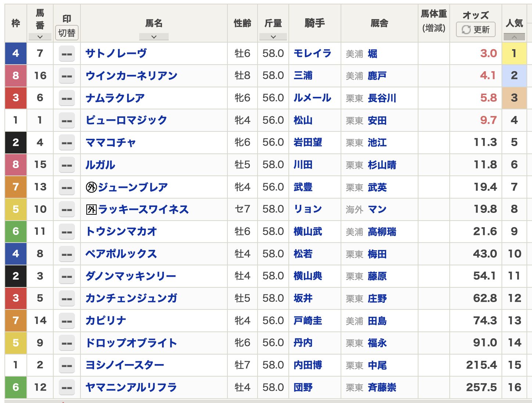
Task: Toggle the 切替 mark switch button
Action: point(67,33)
